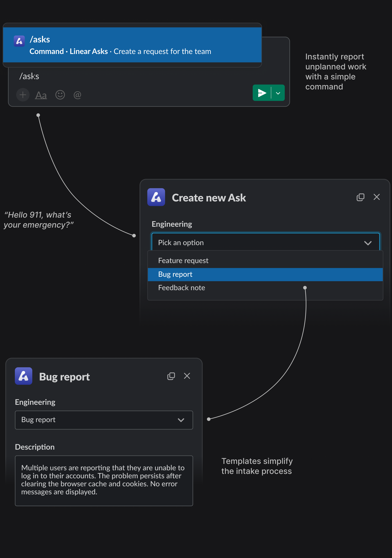Click the Linear Asks app icon in suggestion
The height and width of the screenshot is (558, 392).
click(19, 41)
